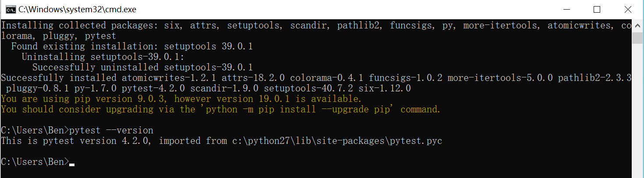Click the blinking cursor at the last prompt
This screenshot has width=644, height=178.
72,165
